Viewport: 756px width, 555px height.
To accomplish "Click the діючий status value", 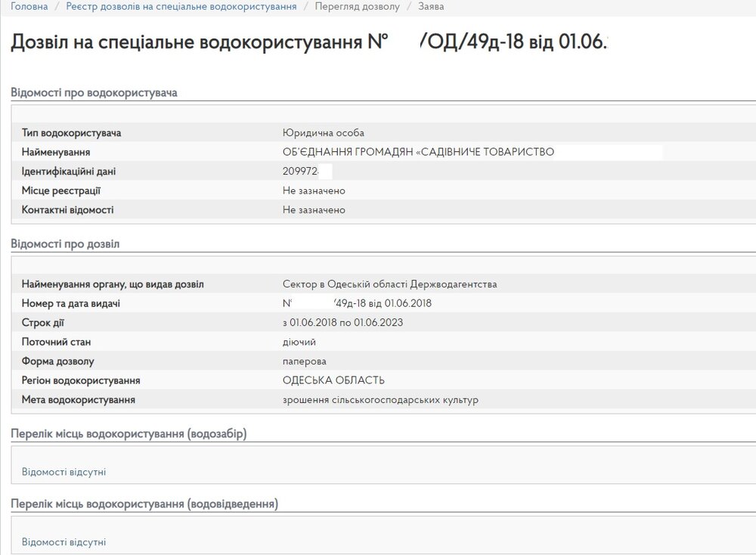I will [299, 342].
